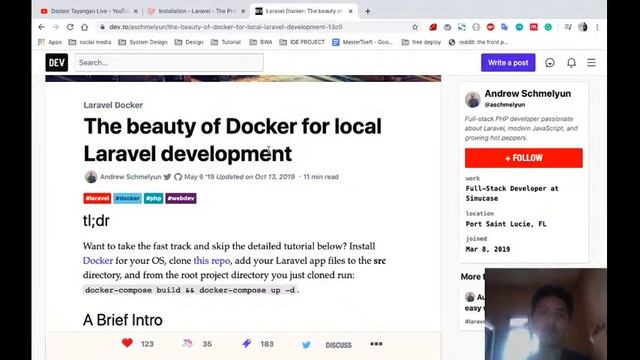
Task: Open Chrome three-dot menu
Action: [597, 27]
